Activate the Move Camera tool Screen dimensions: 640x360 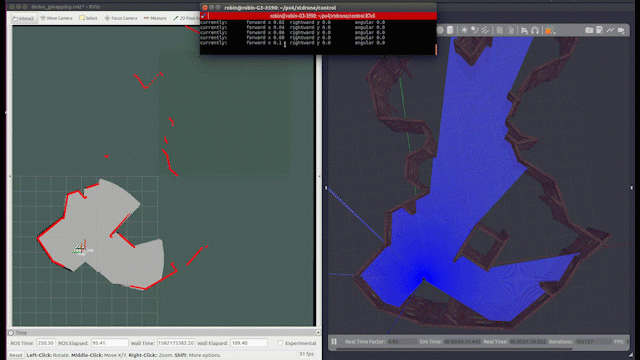56,18
